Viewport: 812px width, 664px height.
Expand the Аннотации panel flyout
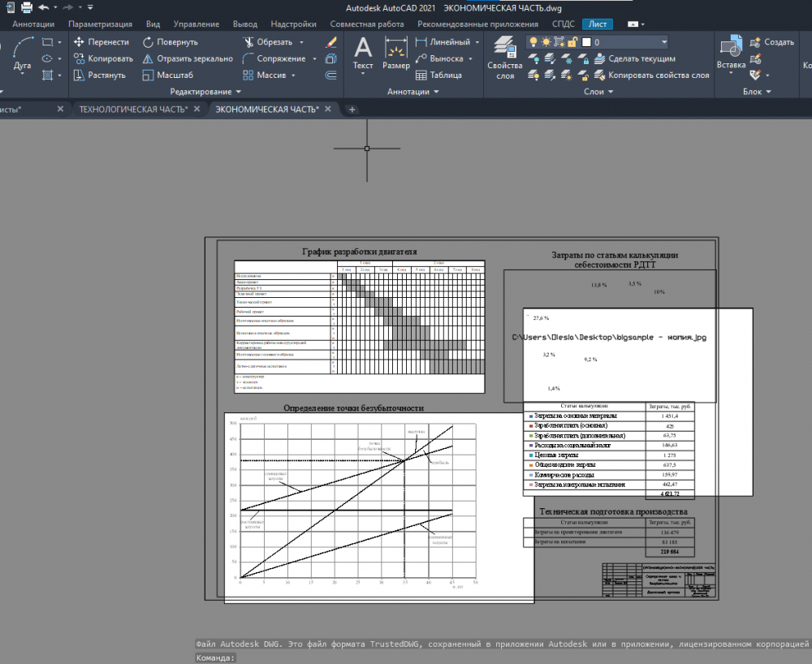[413, 92]
